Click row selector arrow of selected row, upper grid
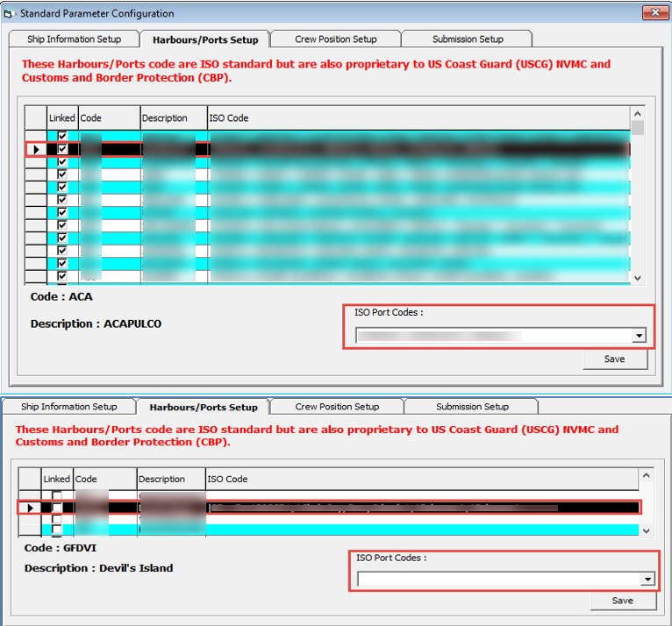672x626 pixels. coord(36,149)
